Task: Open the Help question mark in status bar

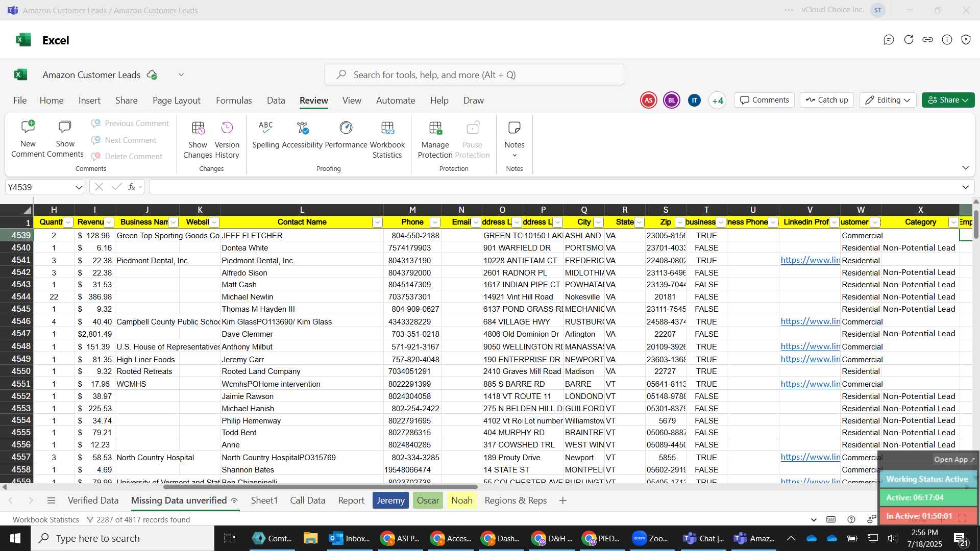Action: [851, 519]
